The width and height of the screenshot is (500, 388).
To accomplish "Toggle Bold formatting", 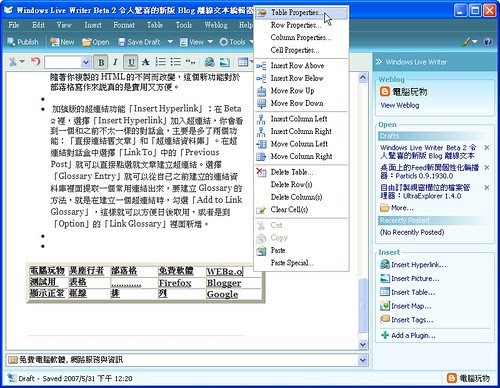I will point(101,62).
